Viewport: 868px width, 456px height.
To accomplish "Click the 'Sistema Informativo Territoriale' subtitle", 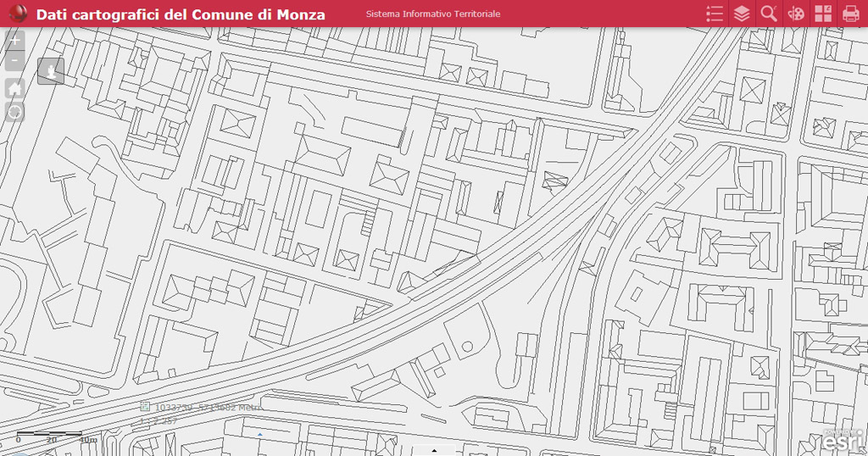I will [x=433, y=14].
